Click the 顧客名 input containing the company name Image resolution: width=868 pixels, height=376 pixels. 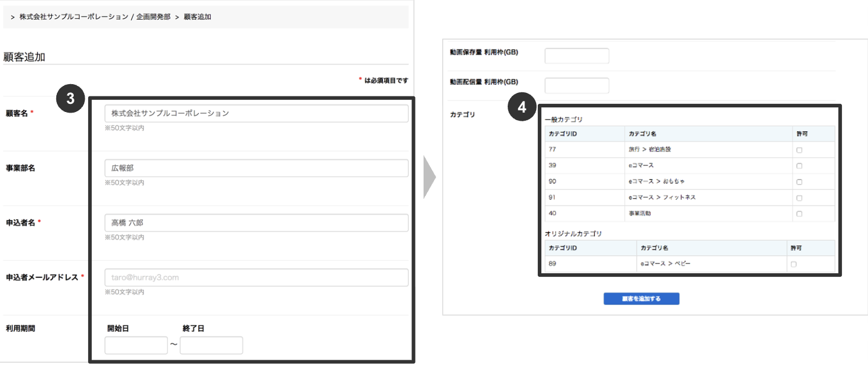point(256,113)
